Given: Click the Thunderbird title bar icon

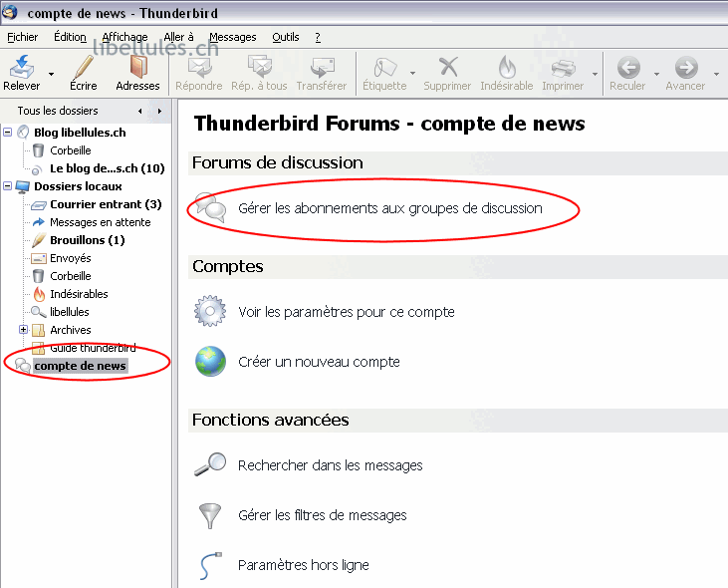Looking at the screenshot, I should (x=9, y=13).
